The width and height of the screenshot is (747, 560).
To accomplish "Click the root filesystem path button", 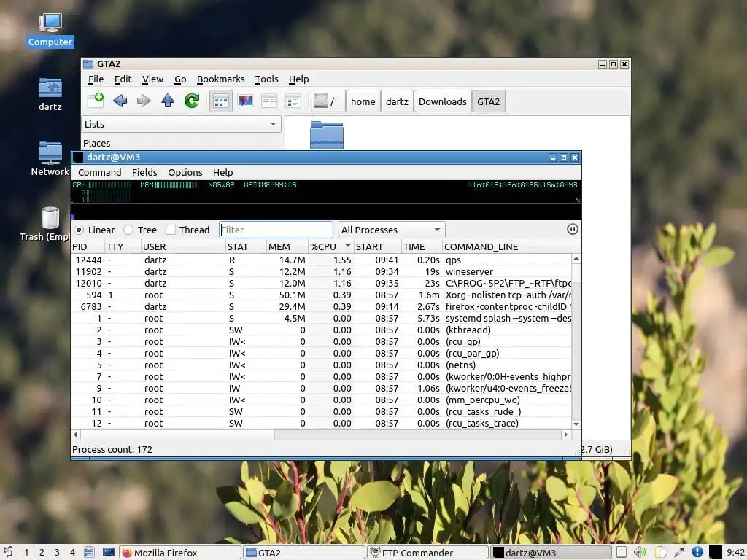I will coord(328,101).
